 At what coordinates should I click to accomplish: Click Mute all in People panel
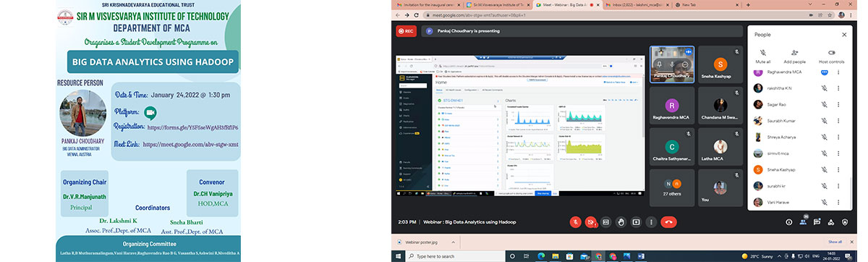763,56
